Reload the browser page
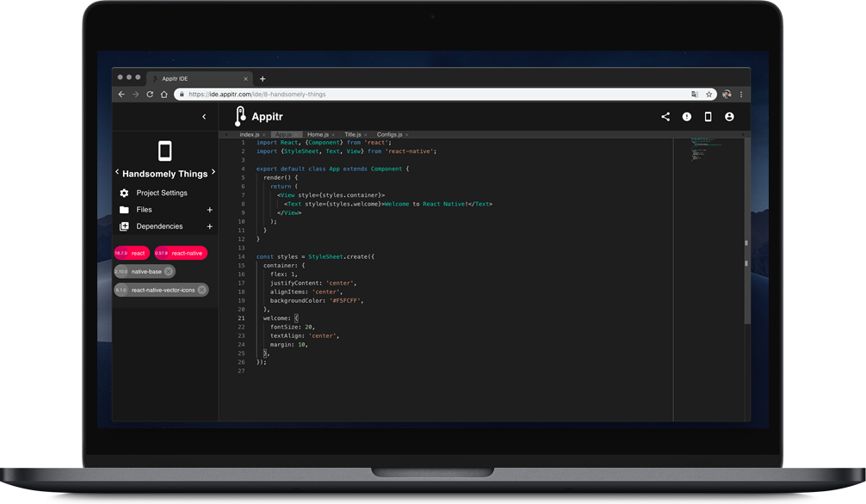866x504 pixels. click(150, 95)
